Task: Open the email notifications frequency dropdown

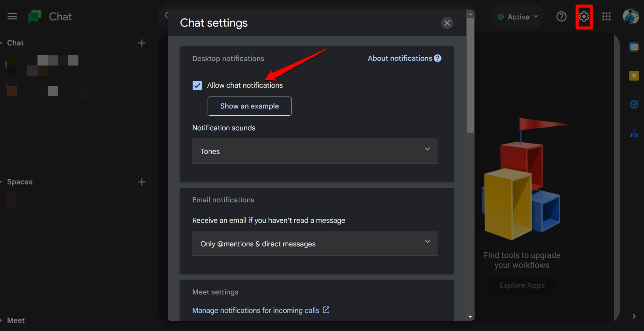Action: (315, 243)
